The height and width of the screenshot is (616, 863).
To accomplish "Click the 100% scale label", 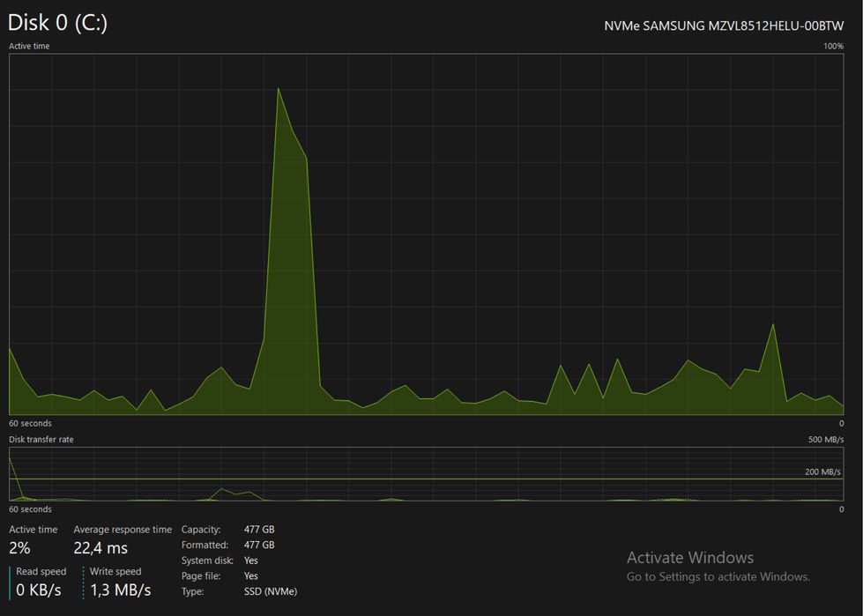I will pos(833,46).
